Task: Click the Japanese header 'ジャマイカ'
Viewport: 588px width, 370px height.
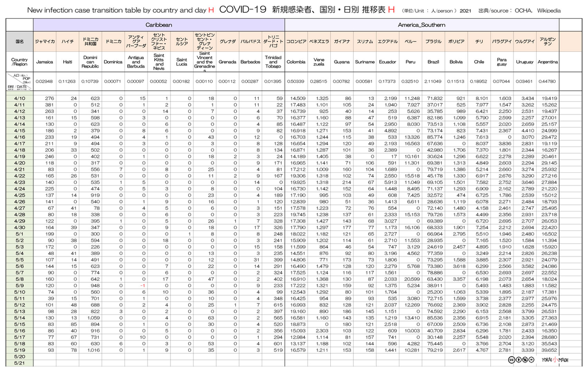Action: coord(45,42)
